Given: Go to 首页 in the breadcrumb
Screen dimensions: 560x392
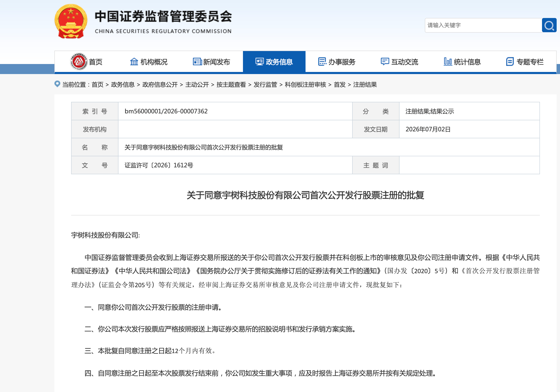Looking at the screenshot, I should [x=98, y=85].
